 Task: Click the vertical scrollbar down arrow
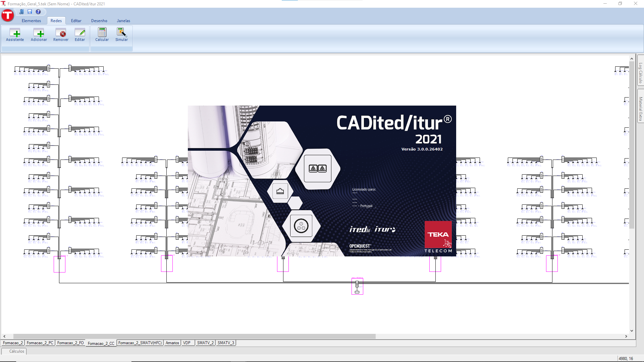click(632, 331)
